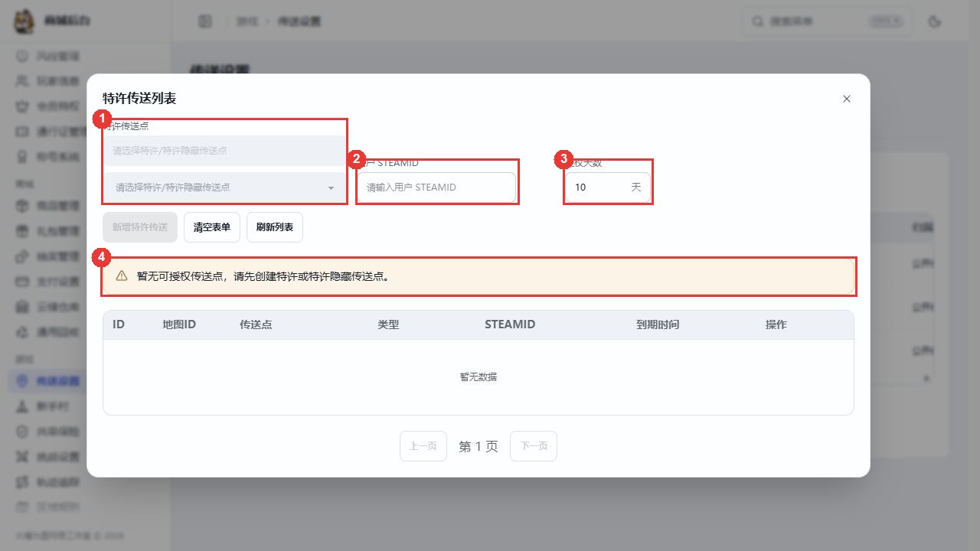
Task: Click the 新增特许传送 button
Action: (140, 227)
